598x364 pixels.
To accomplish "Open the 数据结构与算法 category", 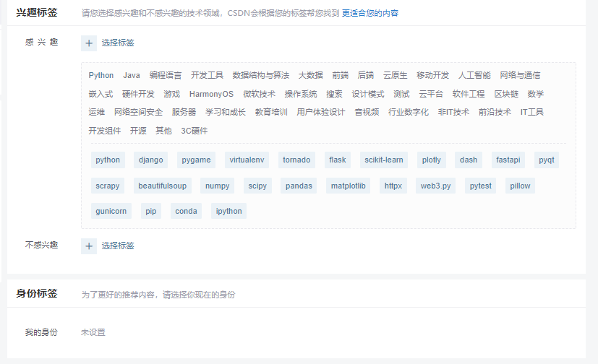I will 261,75.
